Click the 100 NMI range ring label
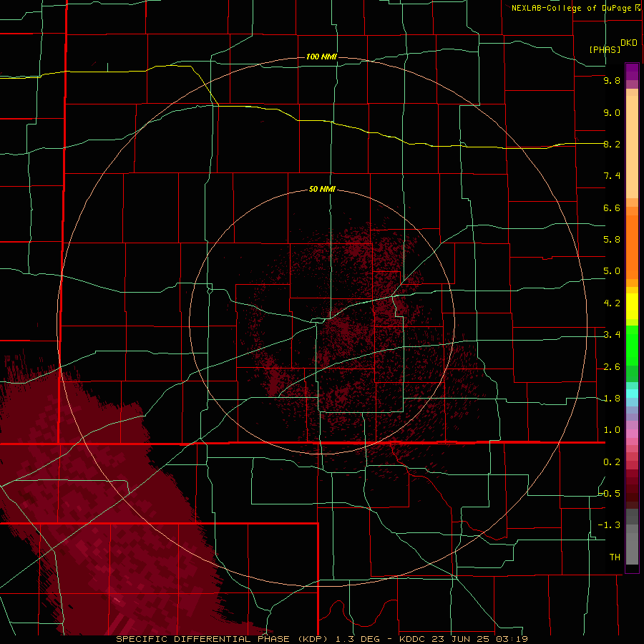The width and height of the screenshot is (644, 644). 321,57
